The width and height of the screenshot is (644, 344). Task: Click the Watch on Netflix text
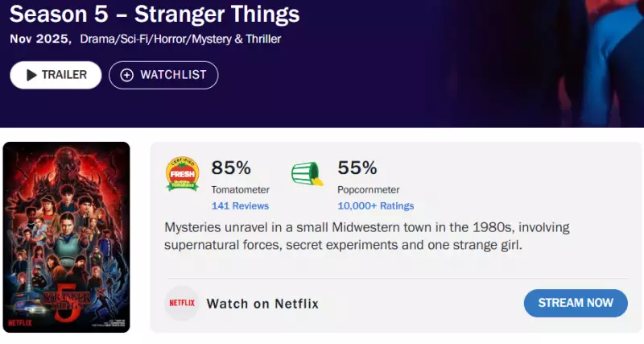(262, 304)
